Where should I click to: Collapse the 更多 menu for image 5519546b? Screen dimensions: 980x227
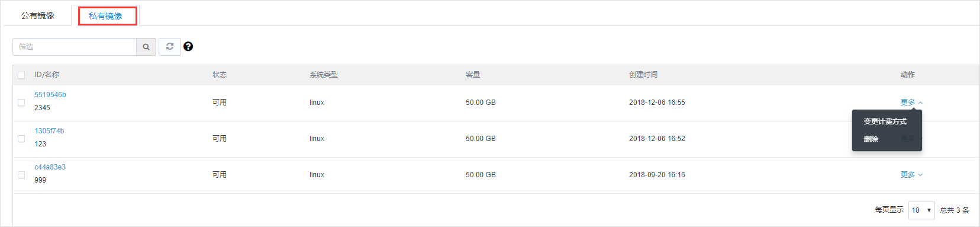(x=911, y=103)
